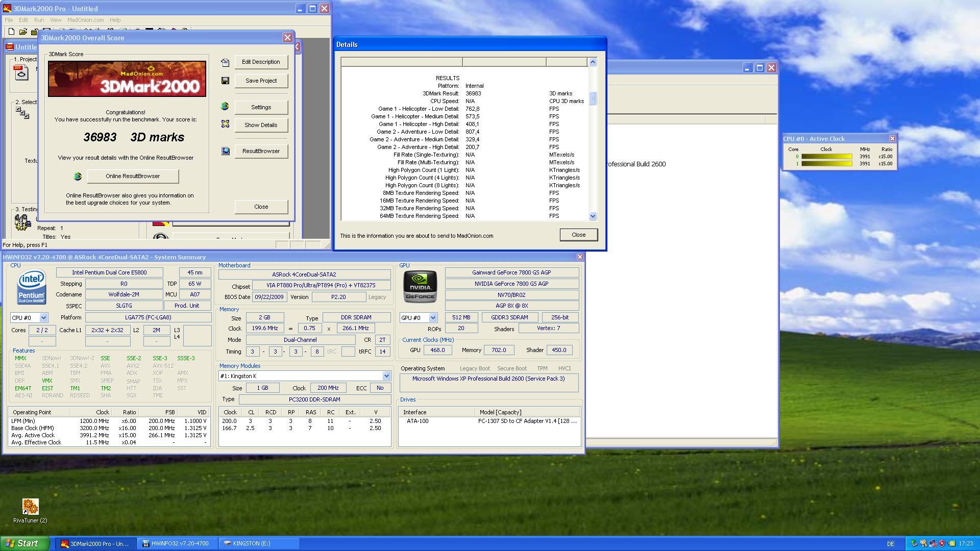Click the Testing options icon
The height and width of the screenshot is (551, 980).
(22, 222)
